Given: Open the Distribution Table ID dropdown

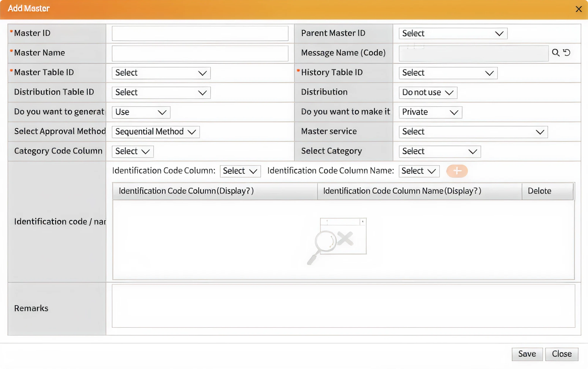Looking at the screenshot, I should (161, 93).
